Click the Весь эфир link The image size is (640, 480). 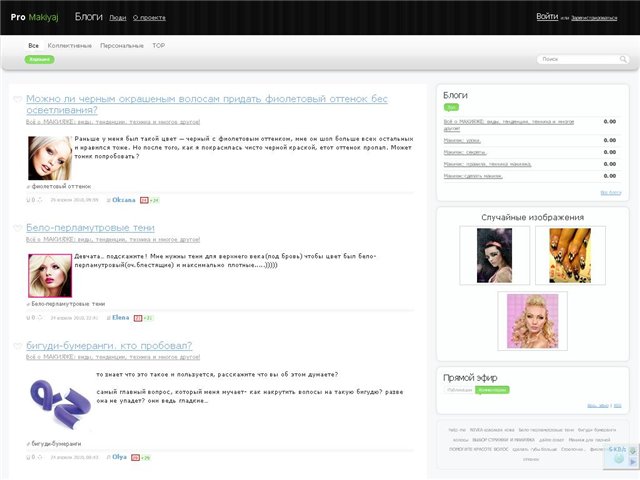598,406
